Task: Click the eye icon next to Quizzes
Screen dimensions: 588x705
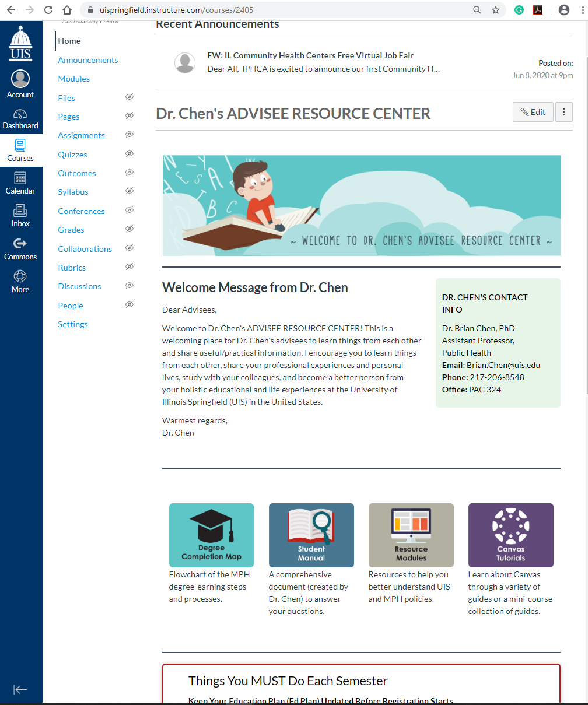Action: (129, 154)
